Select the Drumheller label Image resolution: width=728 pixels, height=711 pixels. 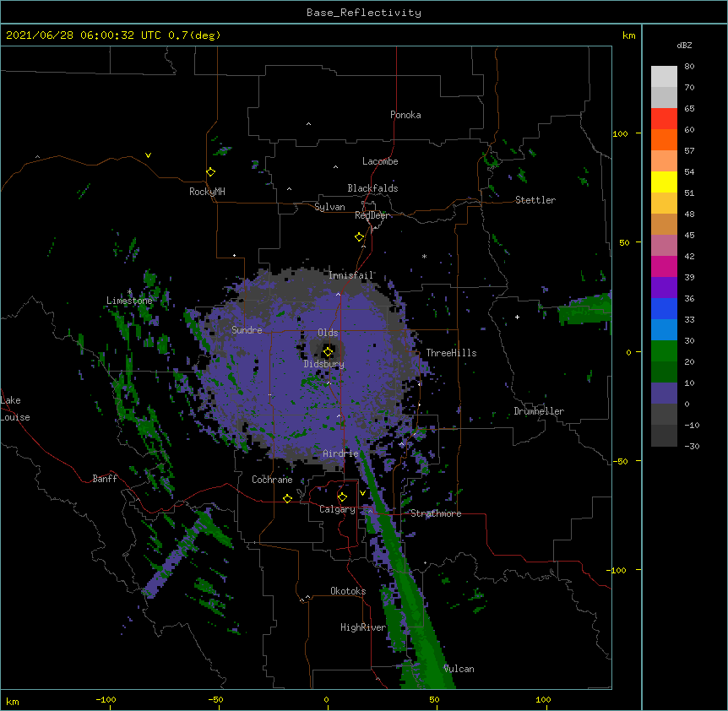(x=539, y=411)
